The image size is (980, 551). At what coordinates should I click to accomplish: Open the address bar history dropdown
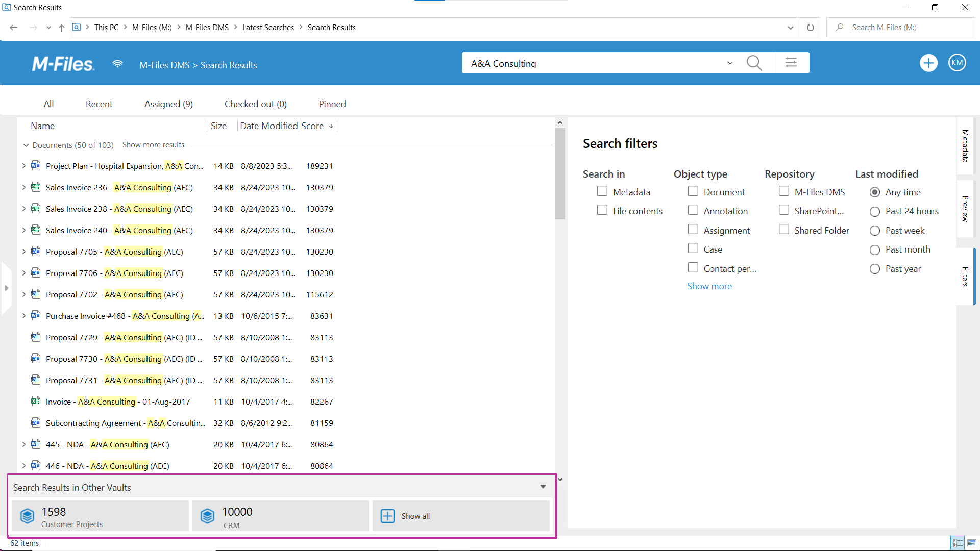click(x=790, y=28)
